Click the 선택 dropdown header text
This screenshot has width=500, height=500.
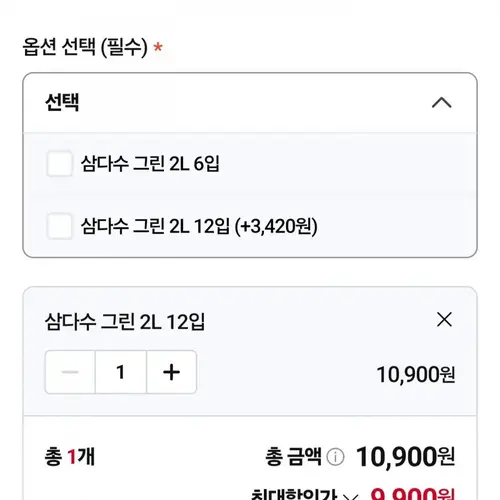pyautogui.click(x=62, y=102)
